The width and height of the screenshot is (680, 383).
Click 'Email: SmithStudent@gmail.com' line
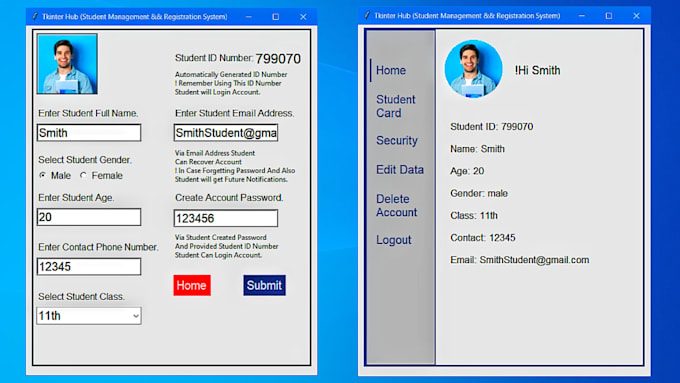pyautogui.click(x=520, y=260)
